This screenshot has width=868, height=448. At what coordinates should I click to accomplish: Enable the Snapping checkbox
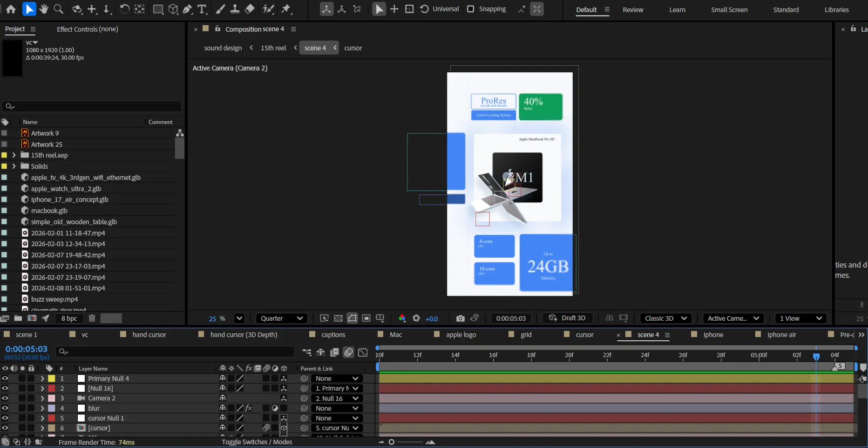[x=471, y=9]
